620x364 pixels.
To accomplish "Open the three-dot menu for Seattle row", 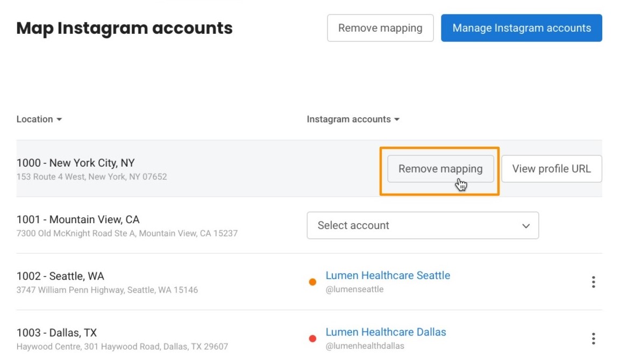I will click(x=593, y=282).
